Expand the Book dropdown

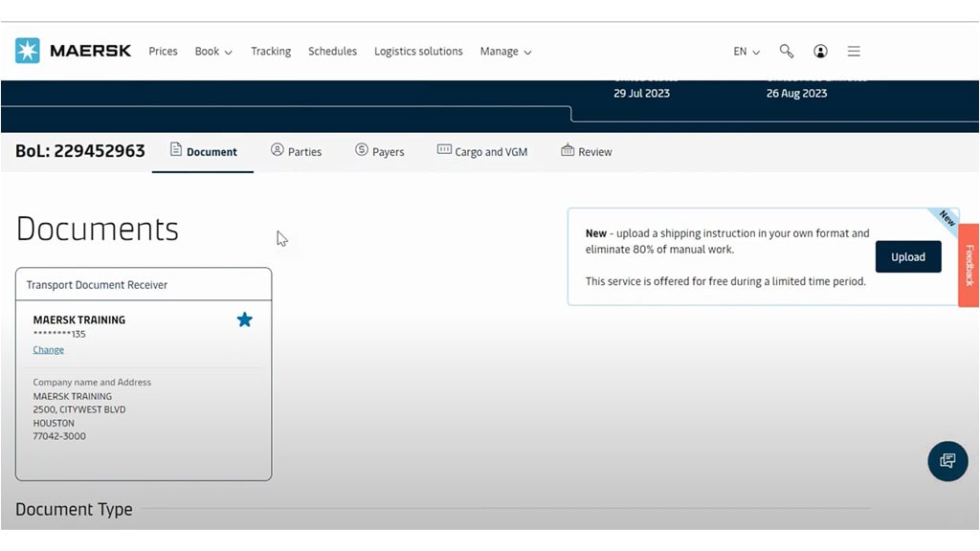(x=212, y=51)
